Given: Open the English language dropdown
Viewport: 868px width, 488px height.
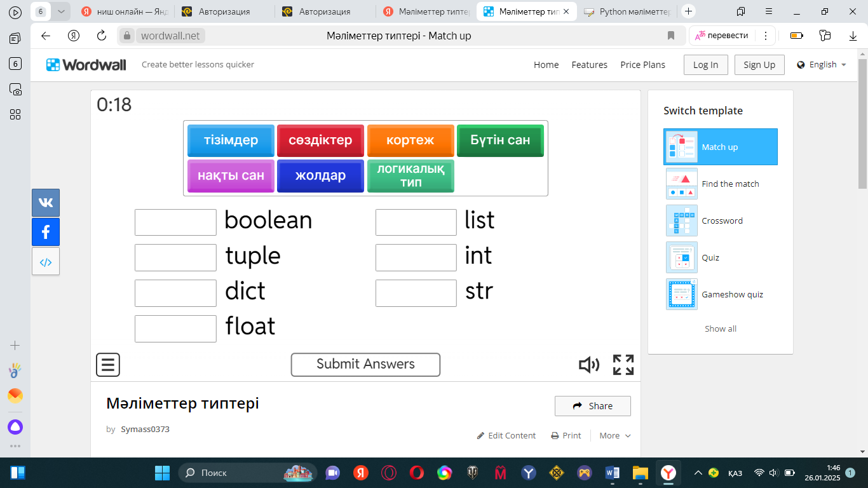Looking at the screenshot, I should pos(822,65).
